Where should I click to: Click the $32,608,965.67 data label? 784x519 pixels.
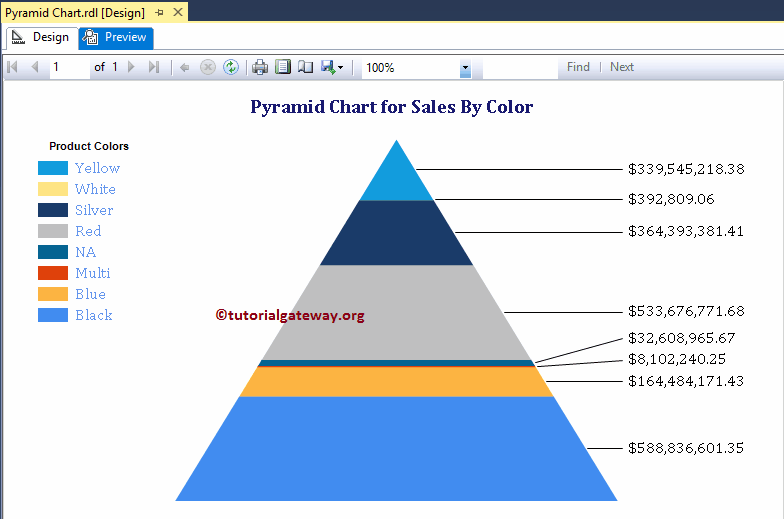(682, 338)
